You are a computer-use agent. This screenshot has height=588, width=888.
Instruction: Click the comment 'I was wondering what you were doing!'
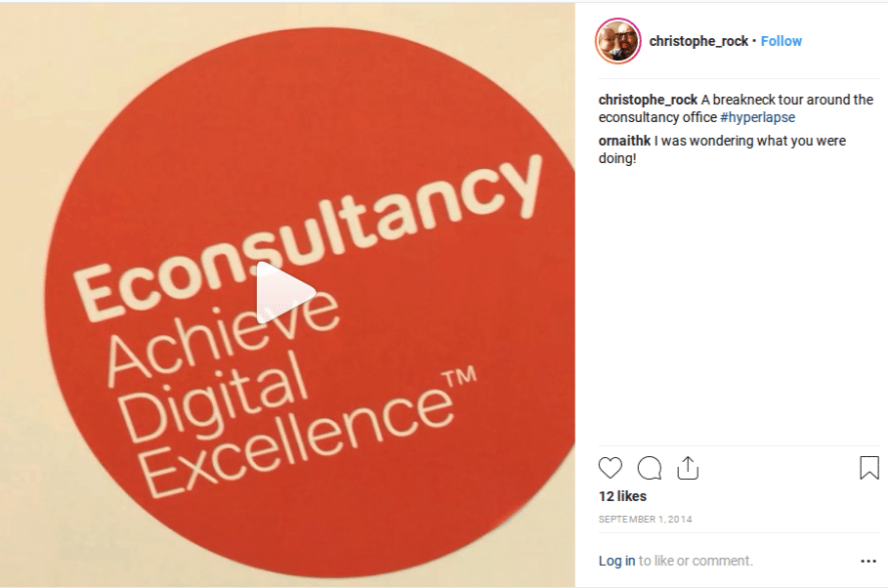click(x=722, y=149)
